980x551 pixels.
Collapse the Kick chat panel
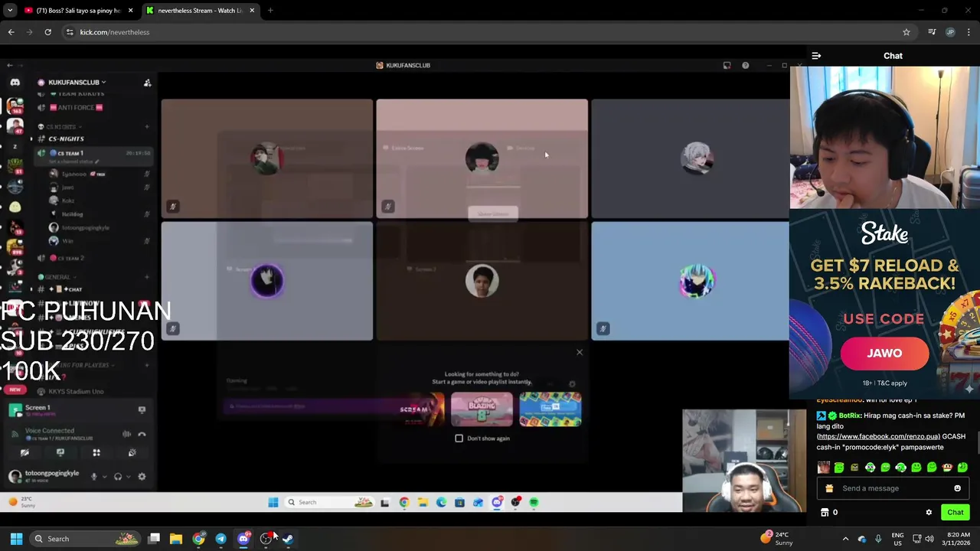[x=816, y=56]
